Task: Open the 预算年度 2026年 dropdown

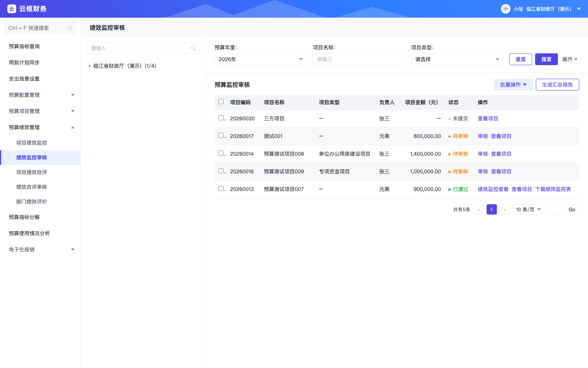Action: click(261, 59)
